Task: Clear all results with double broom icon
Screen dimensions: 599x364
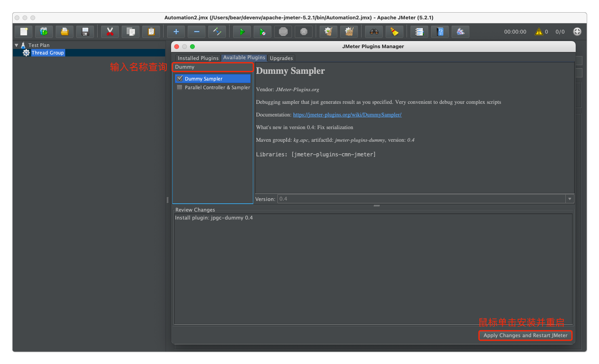Action: point(349,32)
